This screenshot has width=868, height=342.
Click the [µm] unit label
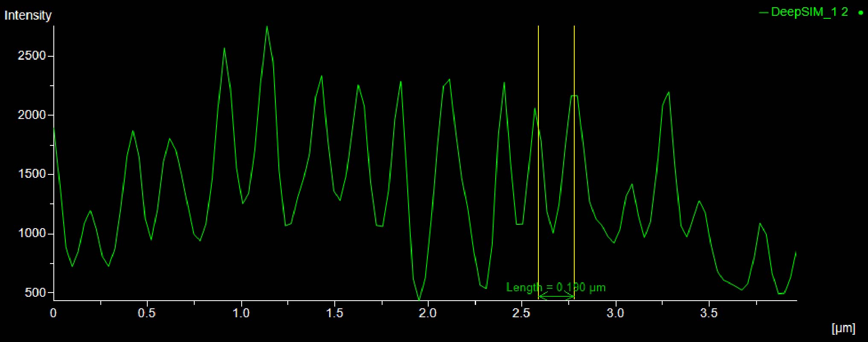click(x=843, y=328)
